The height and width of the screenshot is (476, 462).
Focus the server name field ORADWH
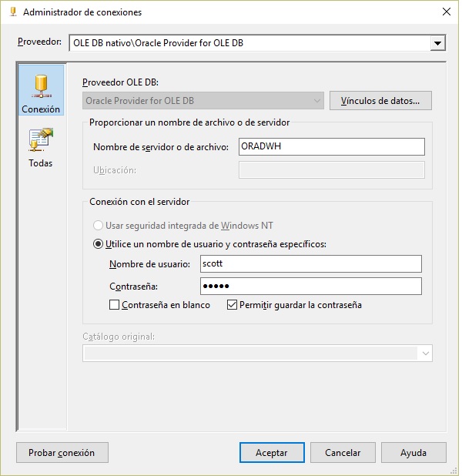[331, 146]
